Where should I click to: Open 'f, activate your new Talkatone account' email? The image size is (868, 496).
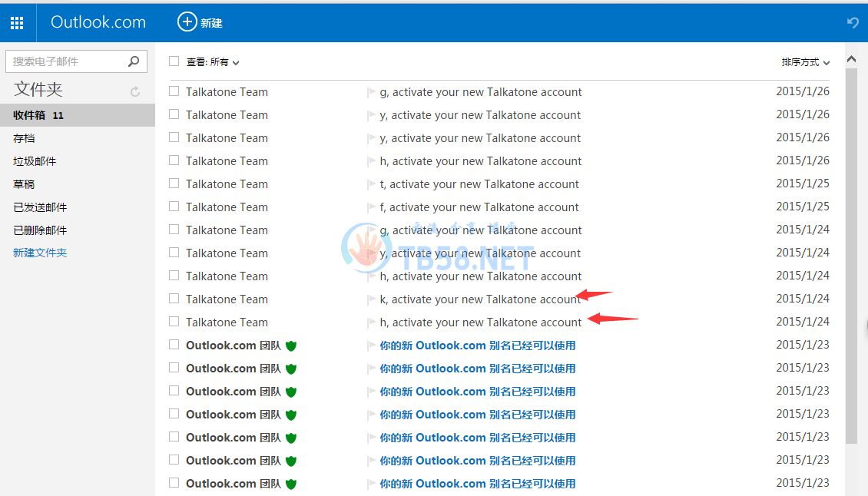[479, 207]
